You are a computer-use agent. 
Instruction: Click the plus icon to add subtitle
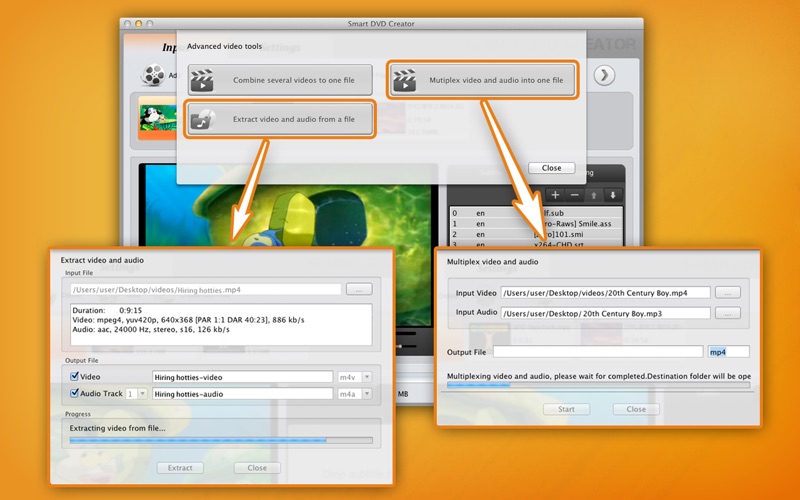[x=556, y=194]
